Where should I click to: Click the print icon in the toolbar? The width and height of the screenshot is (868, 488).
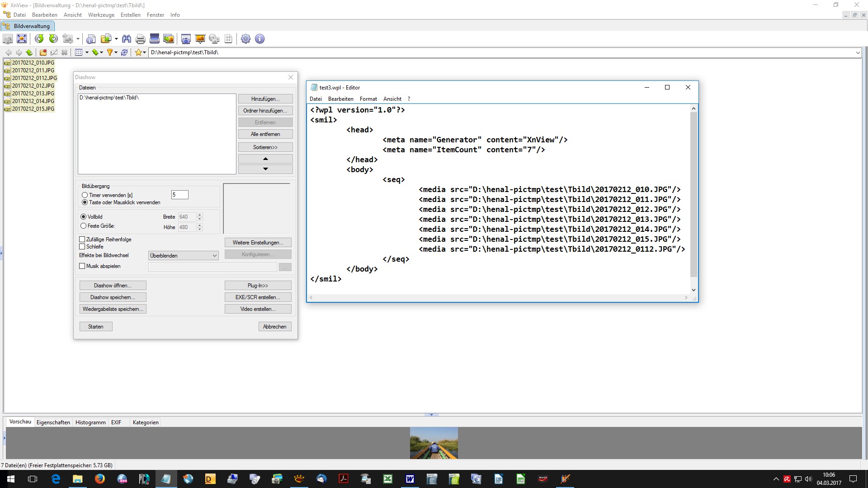(141, 39)
